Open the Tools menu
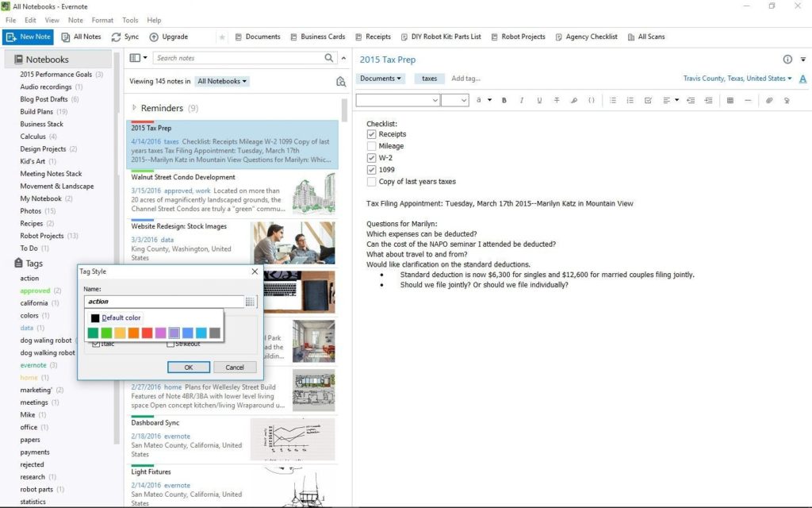Screen dimensions: 812x508 click(130, 20)
